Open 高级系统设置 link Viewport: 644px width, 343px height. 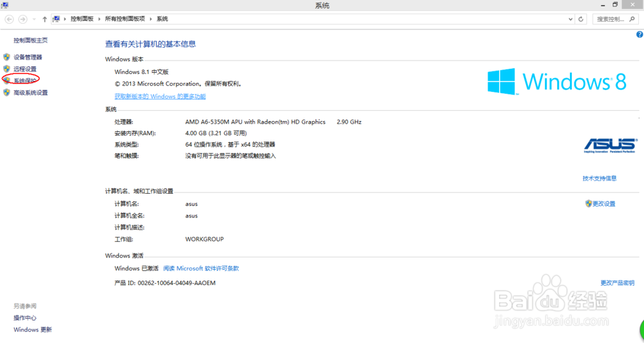(31, 93)
